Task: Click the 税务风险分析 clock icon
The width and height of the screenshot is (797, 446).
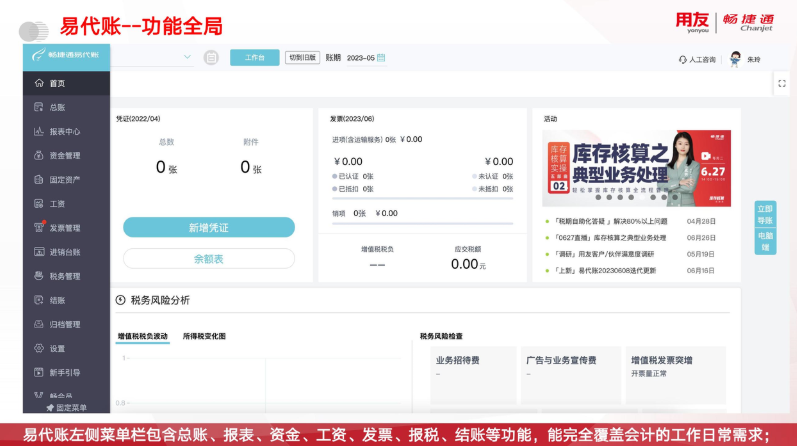Action: 120,300
